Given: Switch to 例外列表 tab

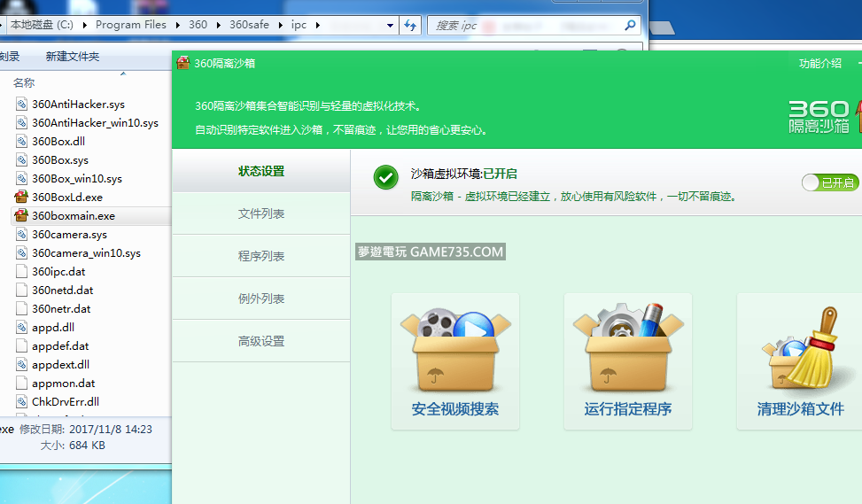Looking at the screenshot, I should coord(261,299).
